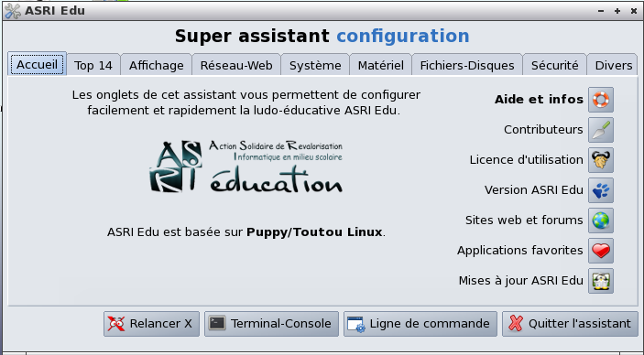Click the 'Applications favorites' label
The width and height of the screenshot is (644, 355).
(520, 251)
